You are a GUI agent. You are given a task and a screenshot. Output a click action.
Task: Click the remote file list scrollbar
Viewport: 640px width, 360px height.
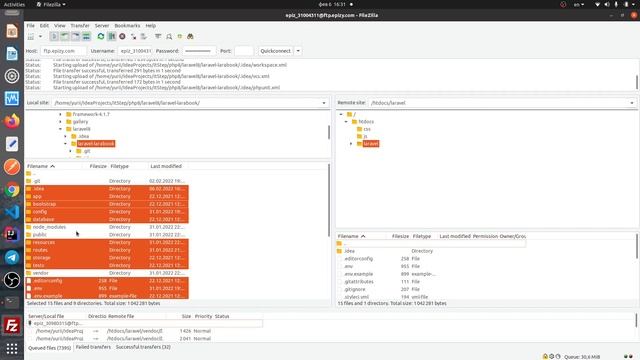click(x=636, y=246)
